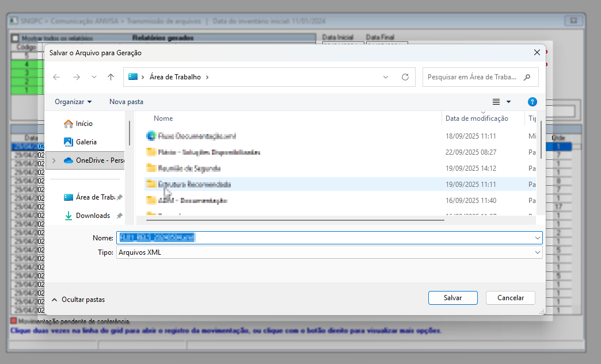Click the search magnifier icon
Viewport: 601px width, 364px height.
click(x=527, y=77)
